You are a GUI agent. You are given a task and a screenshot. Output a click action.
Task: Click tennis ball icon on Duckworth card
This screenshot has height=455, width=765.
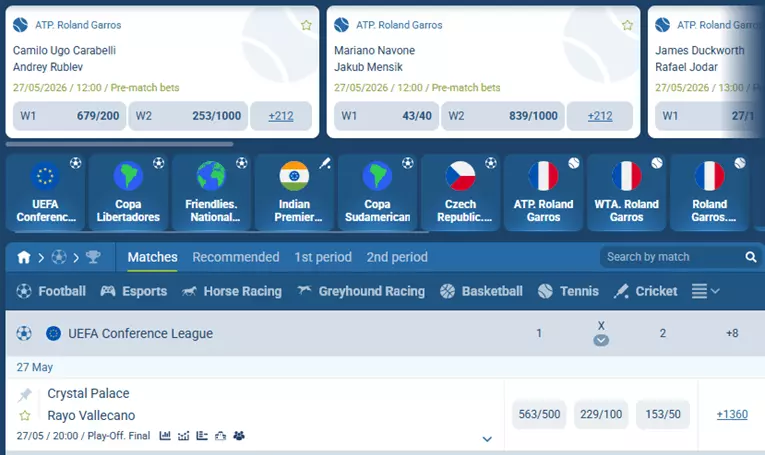pos(663,25)
